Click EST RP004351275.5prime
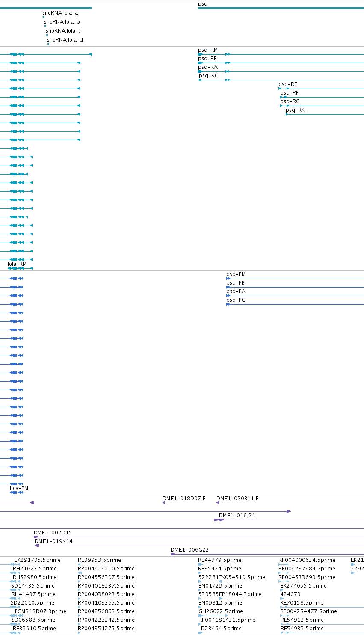Screen dimensions: 364x635 pos(106,629)
